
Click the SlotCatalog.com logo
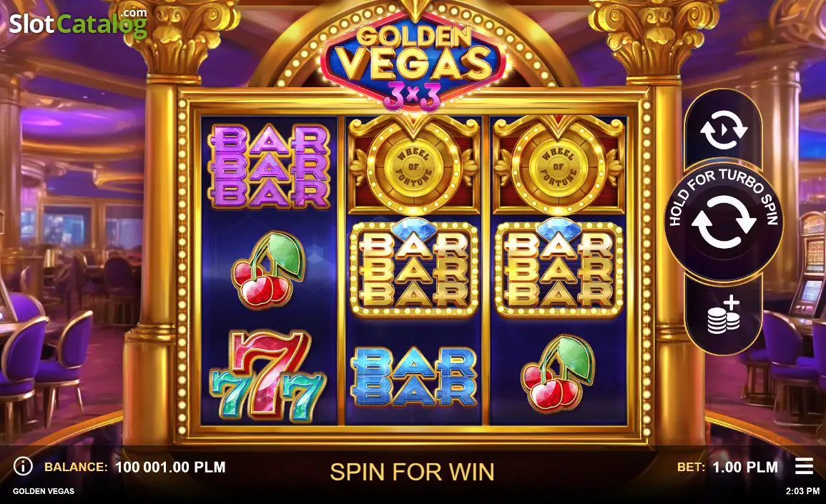79,23
